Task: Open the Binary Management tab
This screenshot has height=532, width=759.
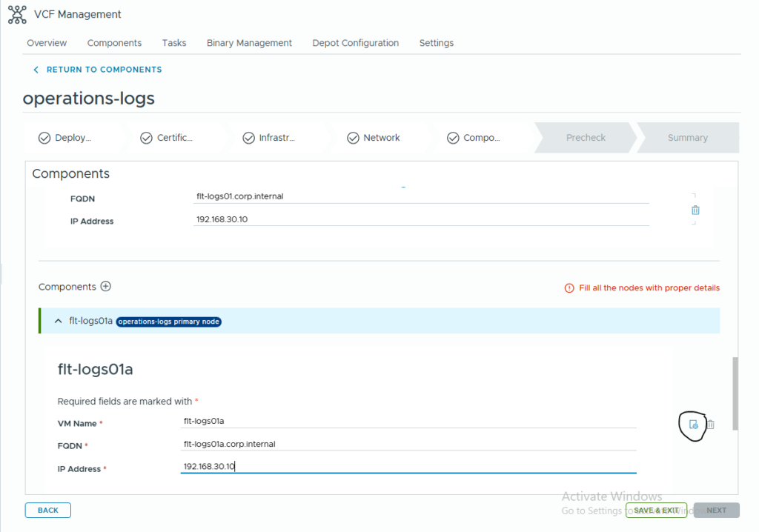Action: 249,43
